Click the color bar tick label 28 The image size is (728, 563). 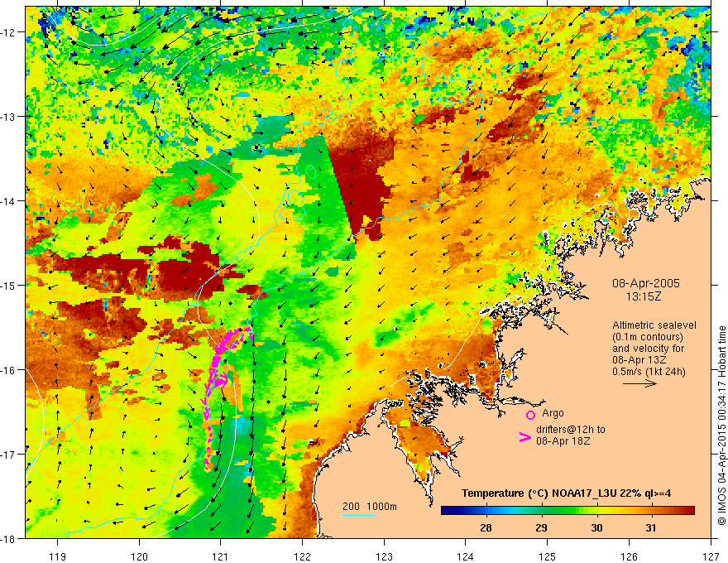(x=486, y=527)
